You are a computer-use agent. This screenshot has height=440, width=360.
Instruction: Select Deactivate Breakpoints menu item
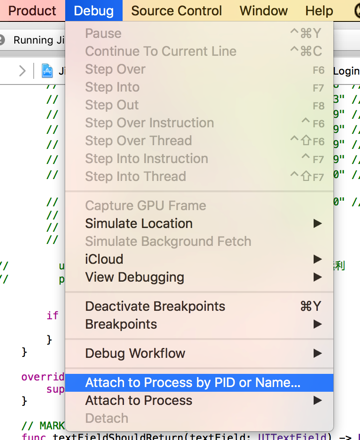tap(199, 306)
